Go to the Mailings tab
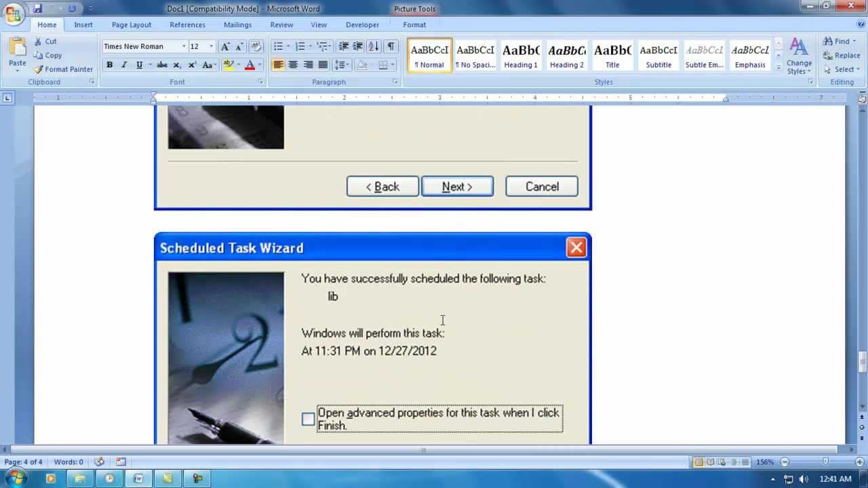The height and width of the screenshot is (488, 868). (237, 24)
